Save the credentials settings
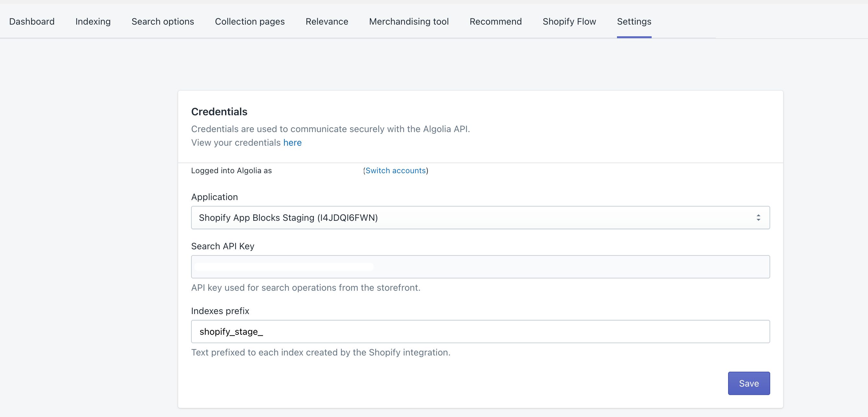The width and height of the screenshot is (868, 417). coord(749,383)
